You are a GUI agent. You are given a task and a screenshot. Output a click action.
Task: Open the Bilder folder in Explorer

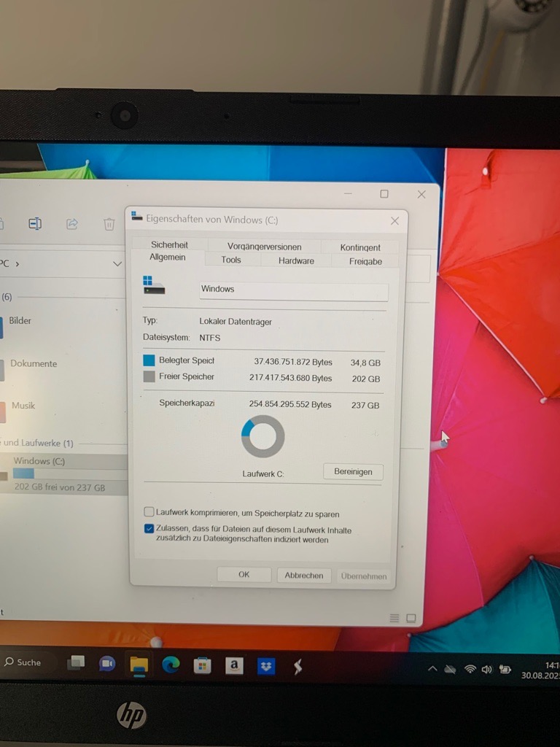(x=20, y=321)
